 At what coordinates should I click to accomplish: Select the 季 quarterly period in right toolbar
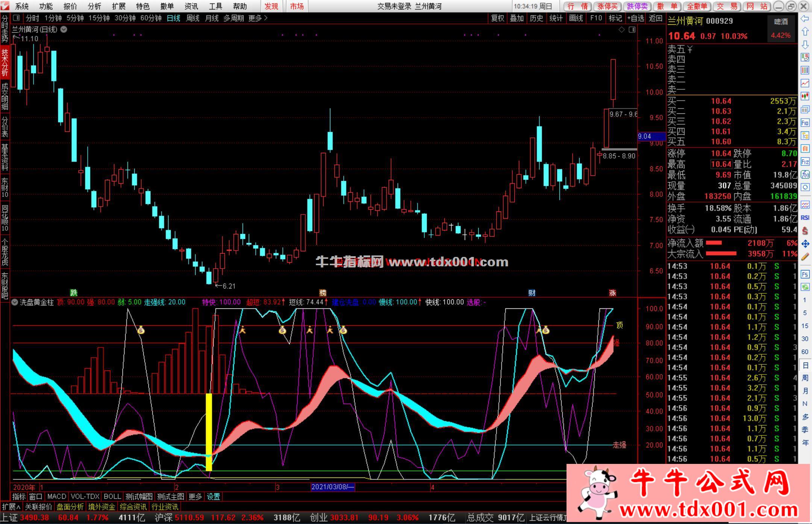805,430
